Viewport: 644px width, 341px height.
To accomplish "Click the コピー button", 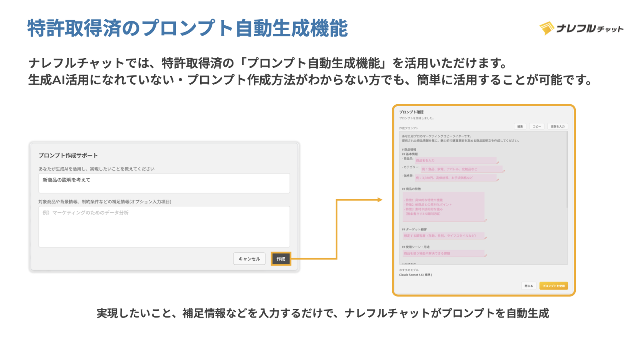I will [537, 126].
